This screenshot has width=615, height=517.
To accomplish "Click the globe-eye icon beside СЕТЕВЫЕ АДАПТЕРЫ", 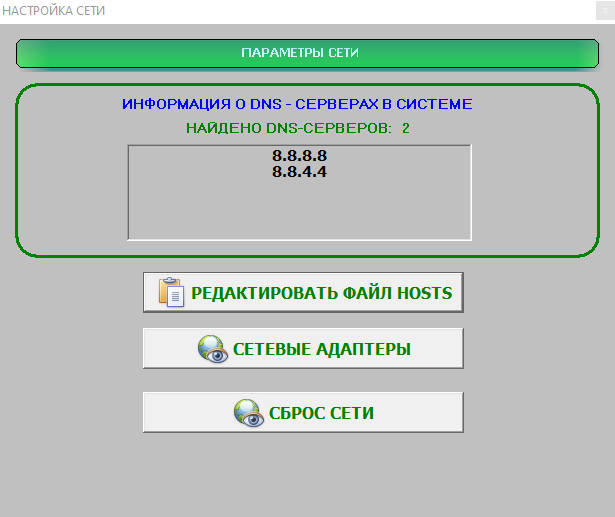I will tap(213, 349).
